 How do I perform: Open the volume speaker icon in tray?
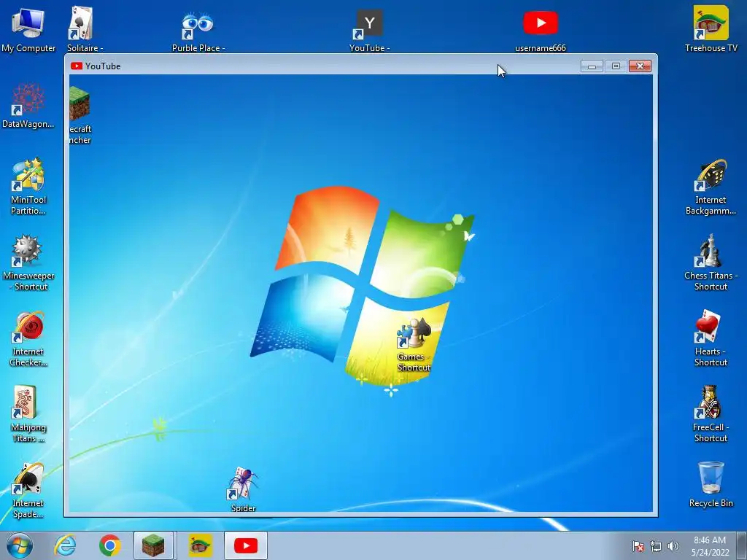pos(673,546)
